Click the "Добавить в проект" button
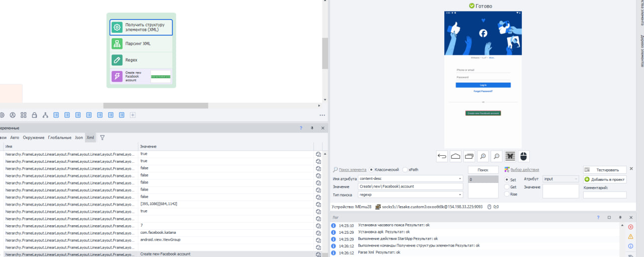The image size is (644, 257). click(x=605, y=179)
